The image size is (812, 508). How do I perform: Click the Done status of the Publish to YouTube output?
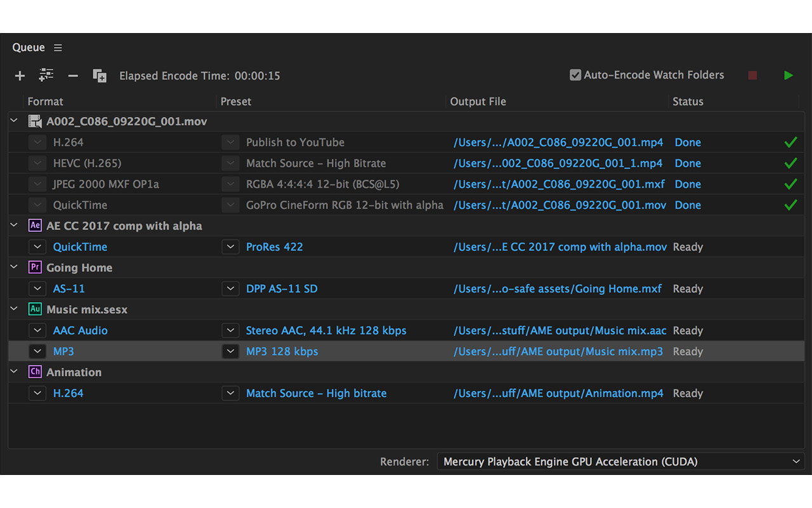click(688, 142)
